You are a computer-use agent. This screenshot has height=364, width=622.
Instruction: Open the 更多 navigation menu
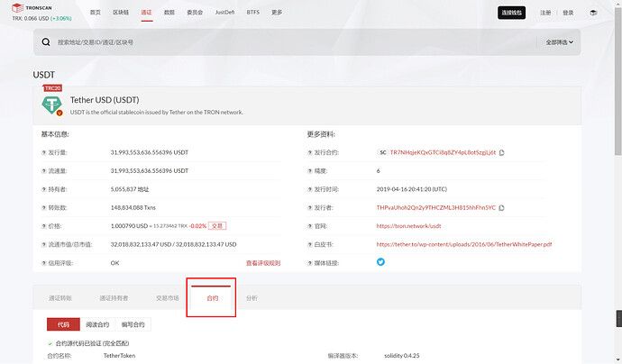coord(277,13)
